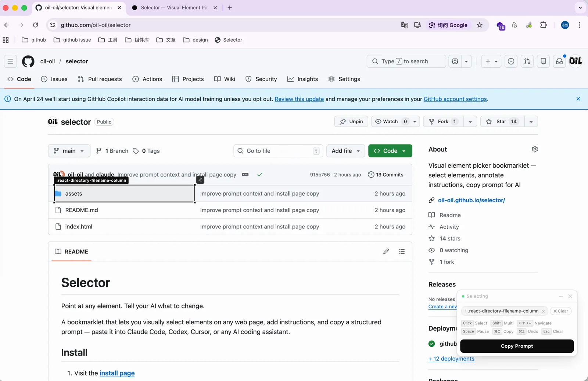588x381 pixels.
Task: Open the OiL user avatar menu
Action: [576, 61]
